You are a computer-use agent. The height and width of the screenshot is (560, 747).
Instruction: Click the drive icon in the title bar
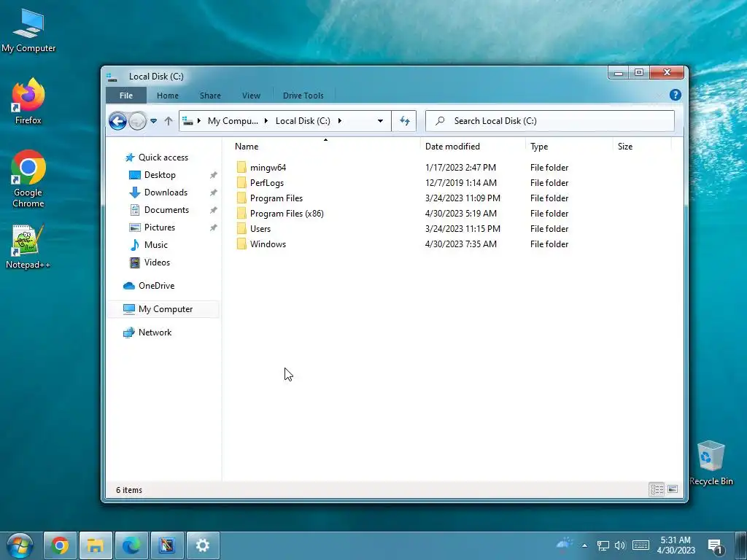[x=112, y=77]
